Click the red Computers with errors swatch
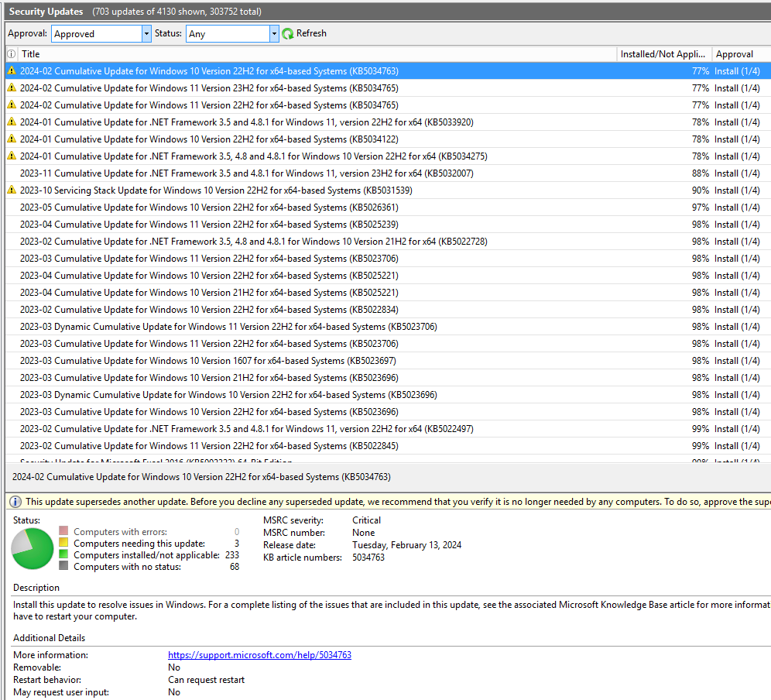Screen dimensions: 771x700 [63, 530]
